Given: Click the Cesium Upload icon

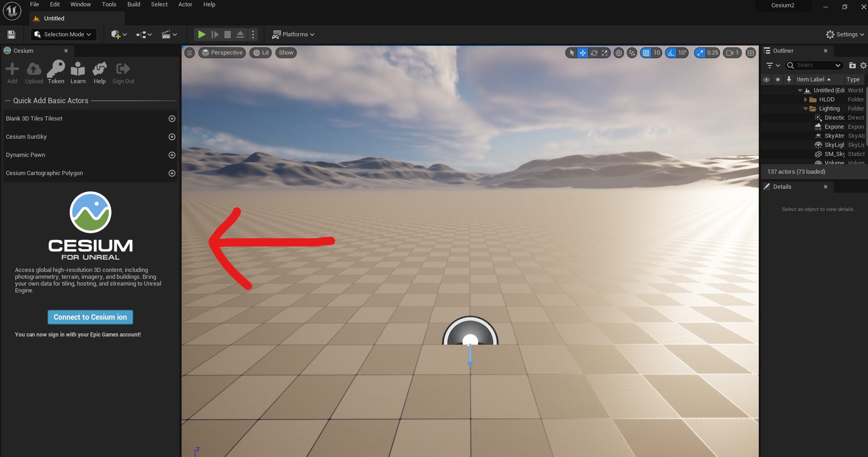Looking at the screenshot, I should tap(34, 69).
